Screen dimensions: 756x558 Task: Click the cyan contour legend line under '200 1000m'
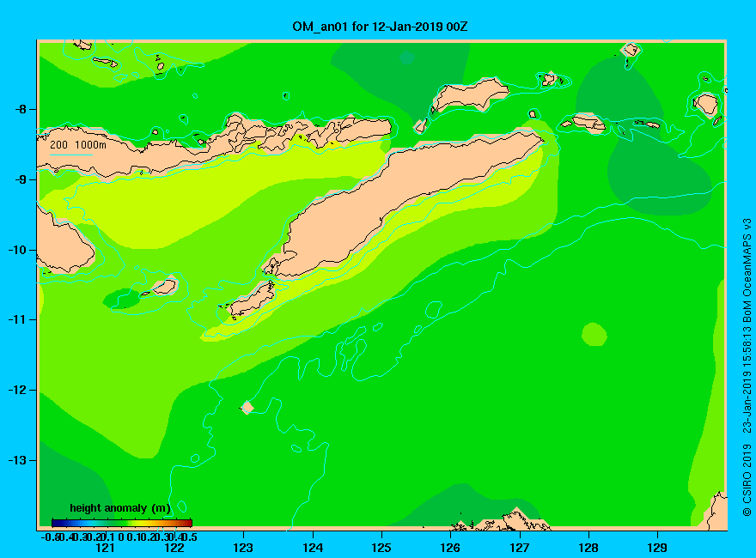(70, 155)
